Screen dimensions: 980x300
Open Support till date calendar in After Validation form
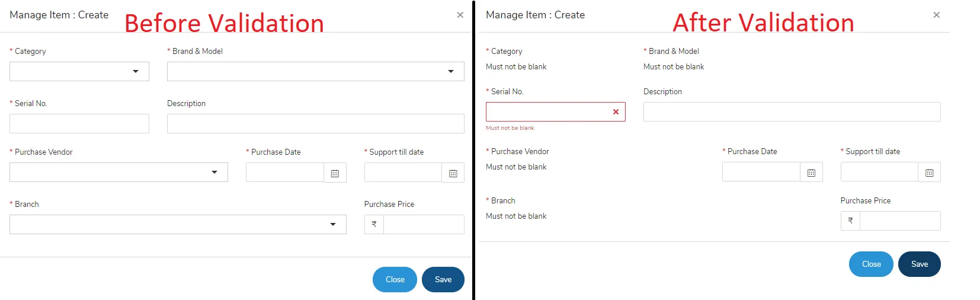point(929,173)
